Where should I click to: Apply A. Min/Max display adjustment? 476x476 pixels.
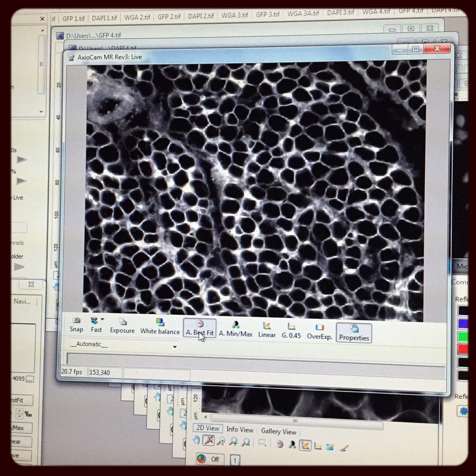tap(236, 329)
